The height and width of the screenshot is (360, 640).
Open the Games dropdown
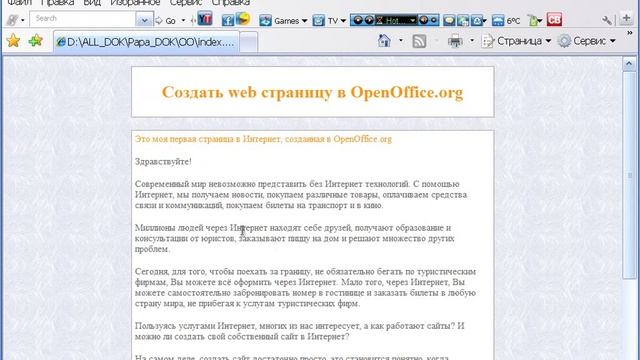(x=304, y=21)
